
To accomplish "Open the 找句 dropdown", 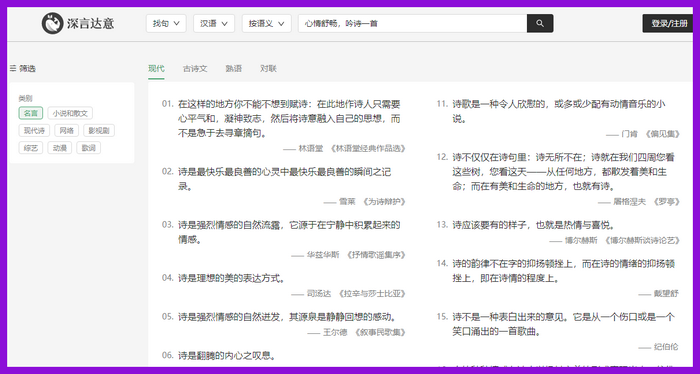I will click(x=166, y=23).
